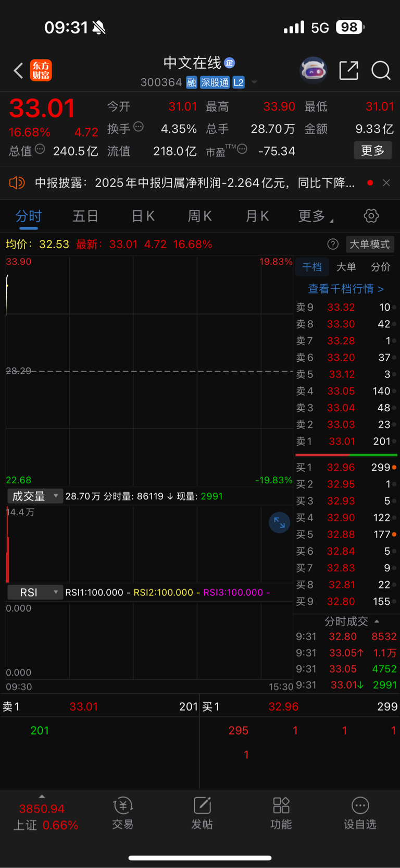Switch to the 月K tab
This screenshot has width=400, height=868.
[x=257, y=216]
